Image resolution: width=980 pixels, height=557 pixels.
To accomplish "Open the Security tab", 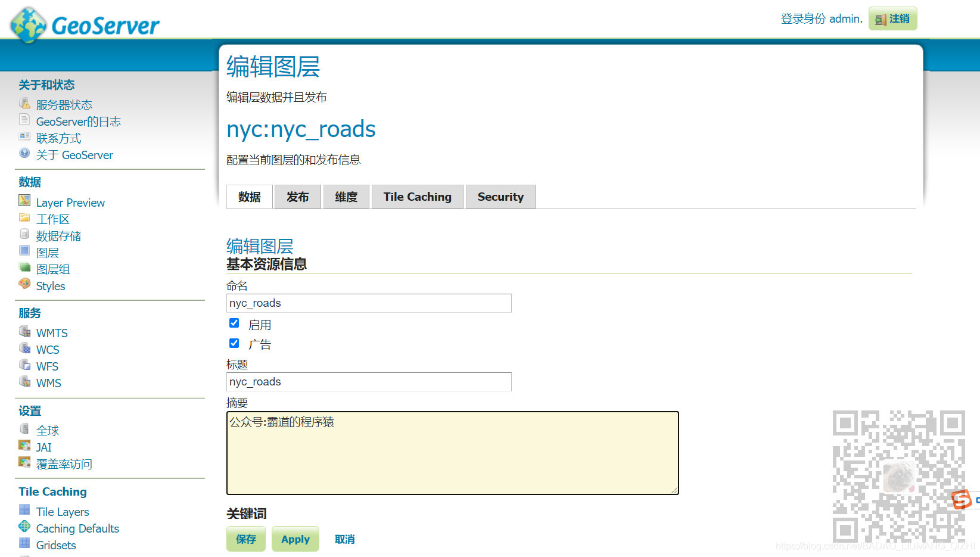I will [x=500, y=197].
